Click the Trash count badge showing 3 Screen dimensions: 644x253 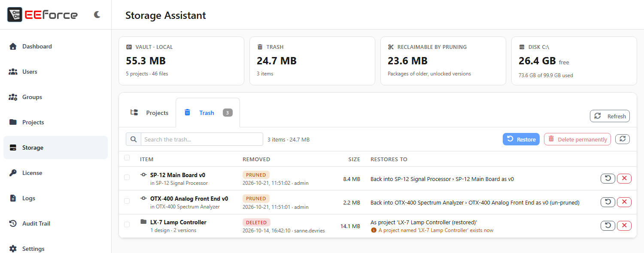tap(228, 113)
